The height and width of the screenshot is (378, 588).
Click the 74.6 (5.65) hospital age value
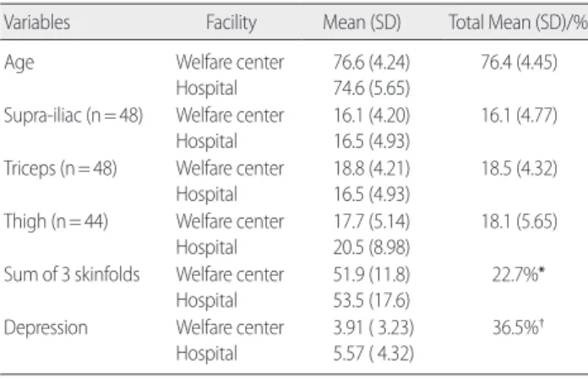372,89
